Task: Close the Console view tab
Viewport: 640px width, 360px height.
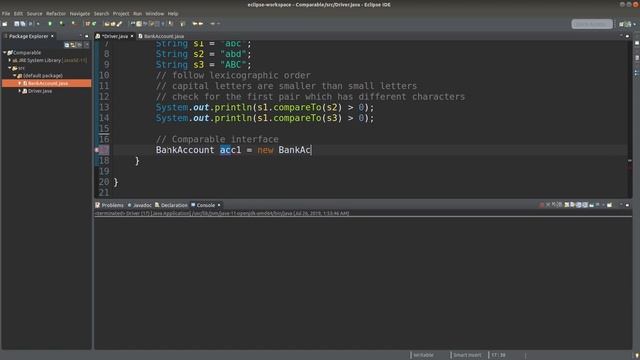Action: tap(219, 205)
